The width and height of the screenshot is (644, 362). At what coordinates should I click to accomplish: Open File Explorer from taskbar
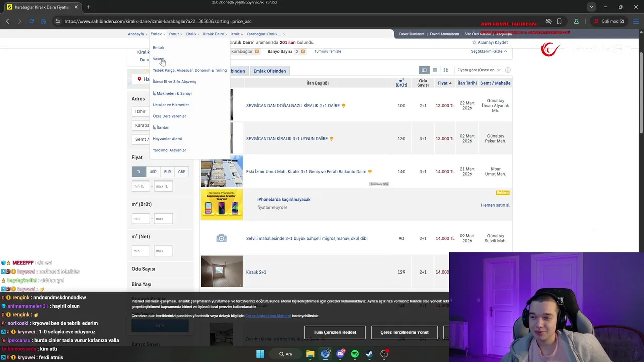[310, 354]
